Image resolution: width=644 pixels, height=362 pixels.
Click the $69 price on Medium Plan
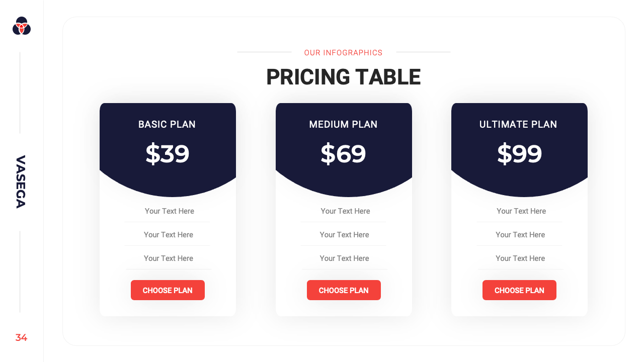[x=343, y=154]
